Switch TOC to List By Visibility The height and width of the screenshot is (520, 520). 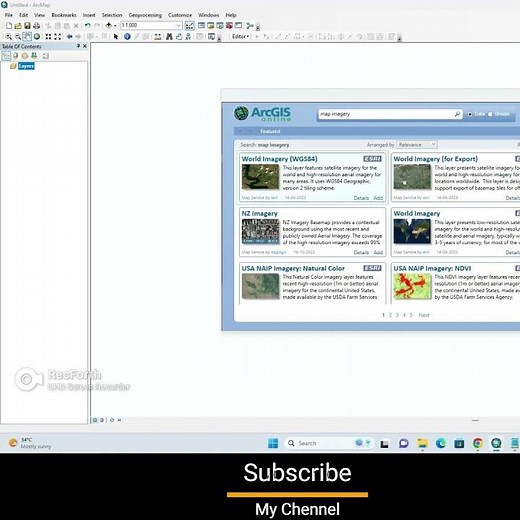[25, 56]
